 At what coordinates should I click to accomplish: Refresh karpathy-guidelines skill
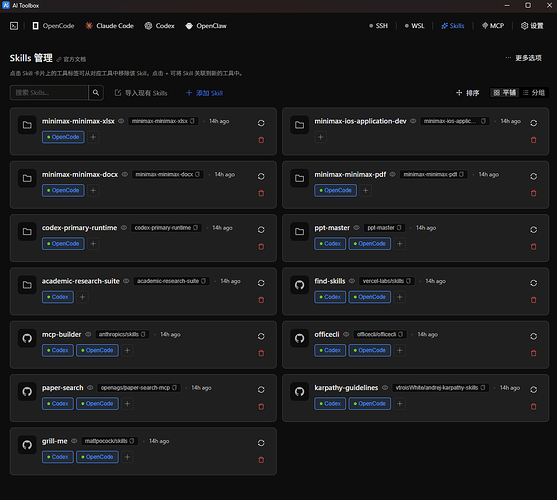(534, 389)
